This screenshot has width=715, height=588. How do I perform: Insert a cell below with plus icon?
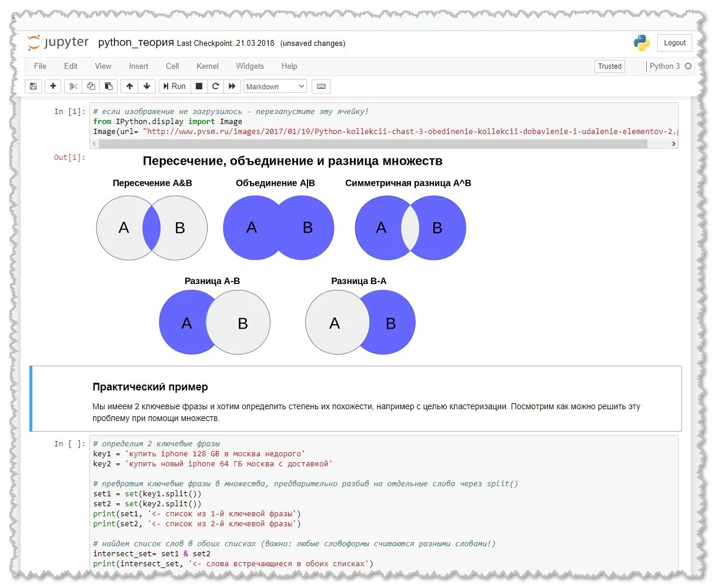point(53,86)
